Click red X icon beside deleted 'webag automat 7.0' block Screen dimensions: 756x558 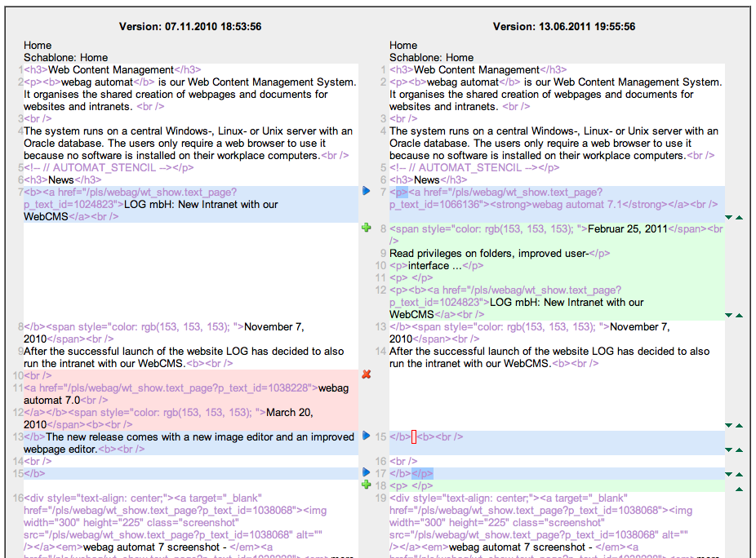tap(366, 374)
